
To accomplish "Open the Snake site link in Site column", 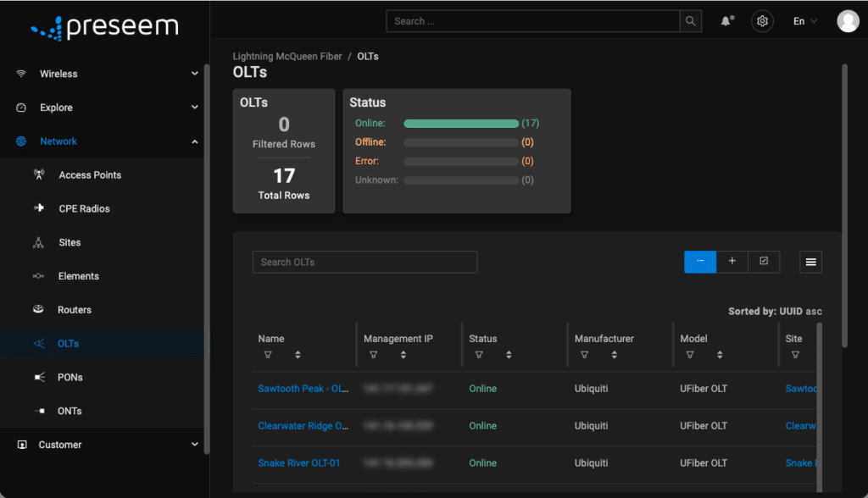I will (801, 463).
